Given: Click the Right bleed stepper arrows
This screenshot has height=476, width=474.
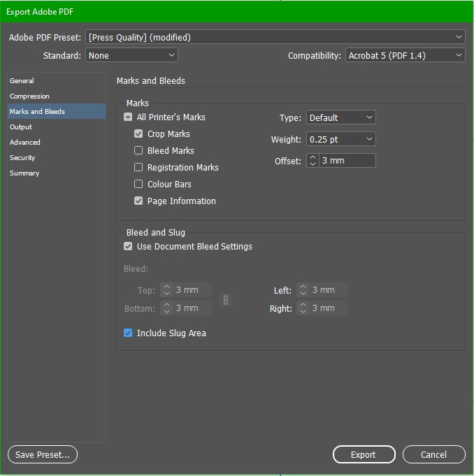Looking at the screenshot, I should point(303,308).
